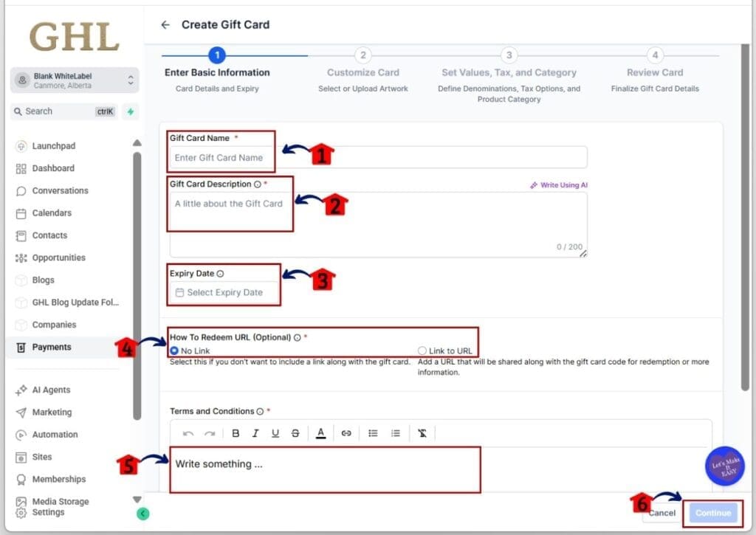The width and height of the screenshot is (756, 535).
Task: Collapse the sidebar with the green arrow
Action: click(142, 514)
